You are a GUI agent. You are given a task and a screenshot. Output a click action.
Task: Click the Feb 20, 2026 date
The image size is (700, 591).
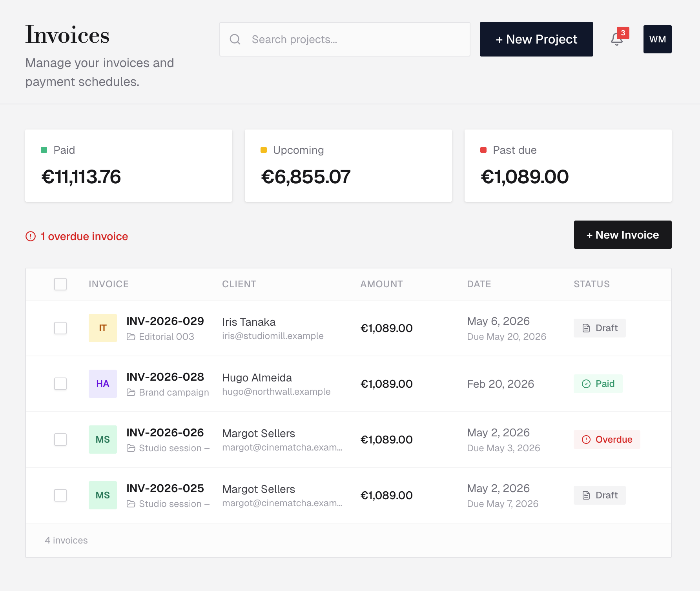click(x=501, y=384)
